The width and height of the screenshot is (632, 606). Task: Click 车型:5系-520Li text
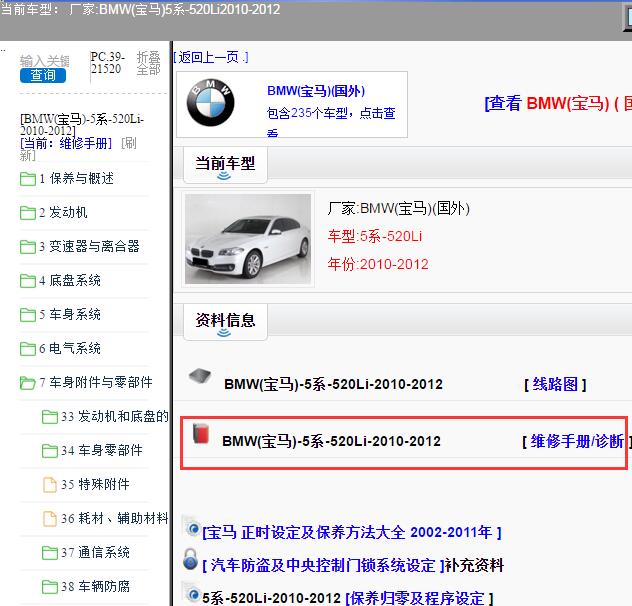pos(375,236)
